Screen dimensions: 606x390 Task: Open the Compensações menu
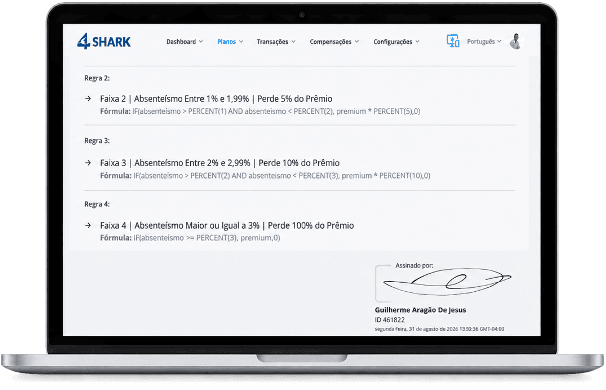tap(334, 41)
